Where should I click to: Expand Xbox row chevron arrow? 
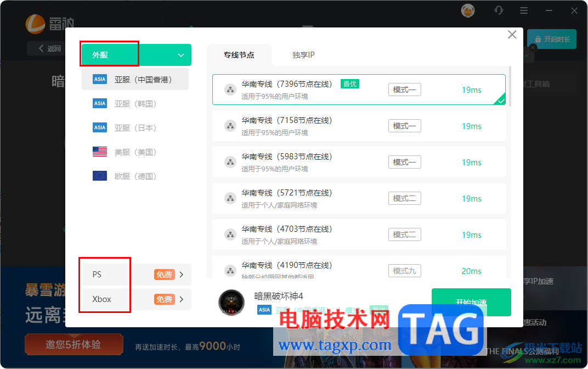182,299
